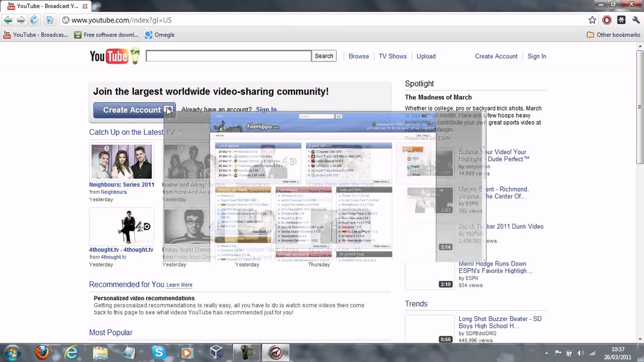
Task: Open VirtualBox cube icon in taskbar
Action: [216, 352]
